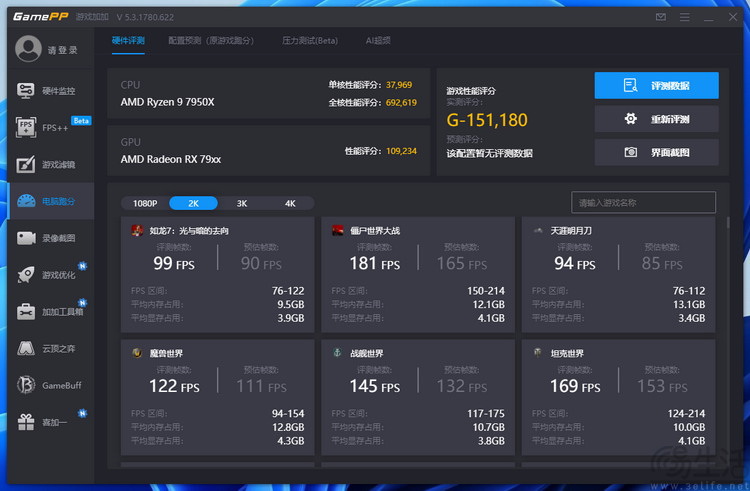This screenshot has height=491, width=750.
Task: Open 喜加一 gift icon in sidebar
Action: click(26, 422)
